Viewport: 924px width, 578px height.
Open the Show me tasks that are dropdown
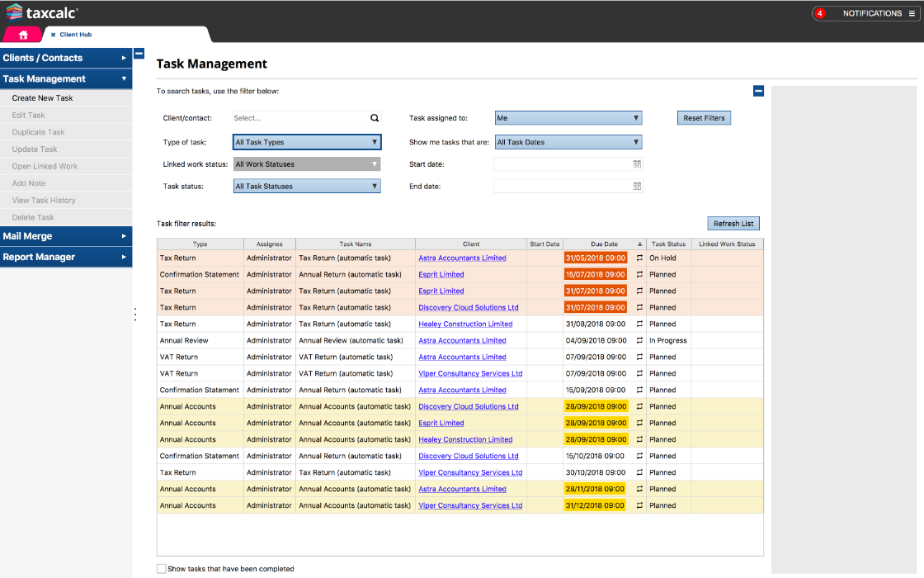(568, 142)
